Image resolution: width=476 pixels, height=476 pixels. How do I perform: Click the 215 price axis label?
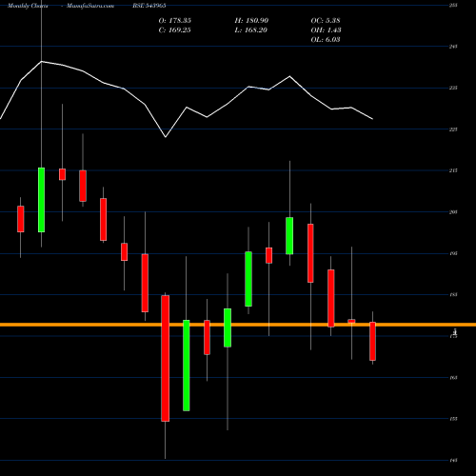pos(453,170)
